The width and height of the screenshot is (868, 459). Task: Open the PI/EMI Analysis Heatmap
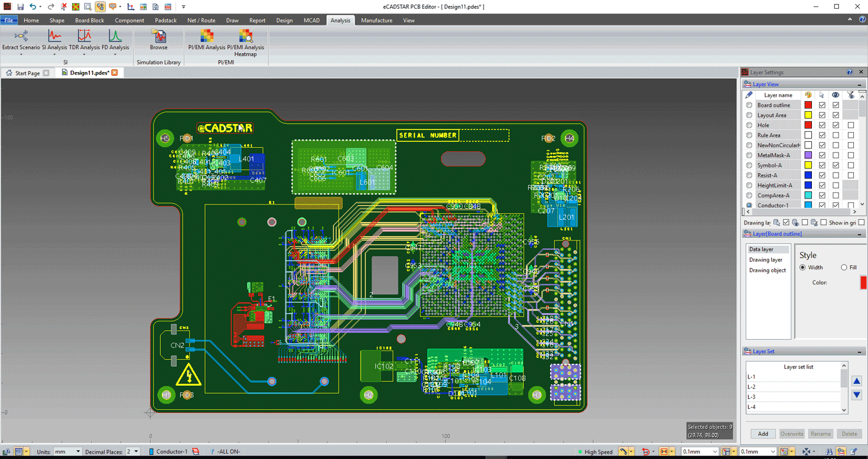click(245, 43)
